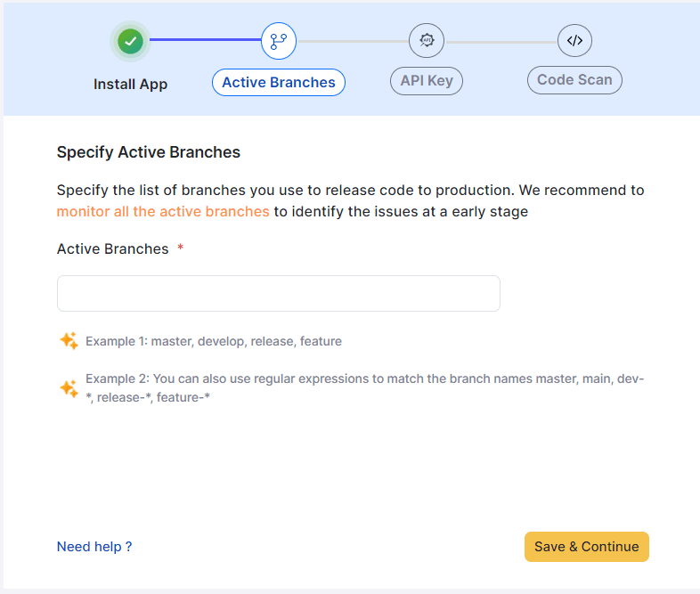This screenshot has width=700, height=594.
Task: Click the API Key gear step icon
Action: (426, 40)
